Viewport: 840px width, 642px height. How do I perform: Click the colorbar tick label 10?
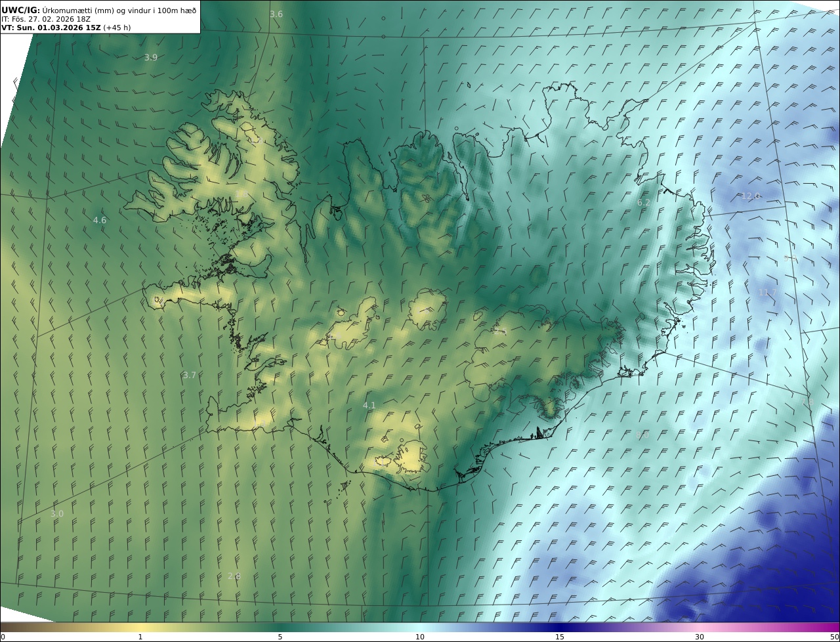click(x=420, y=637)
